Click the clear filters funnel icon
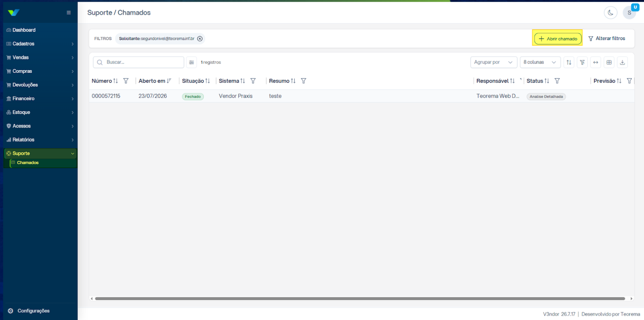 [x=582, y=62]
